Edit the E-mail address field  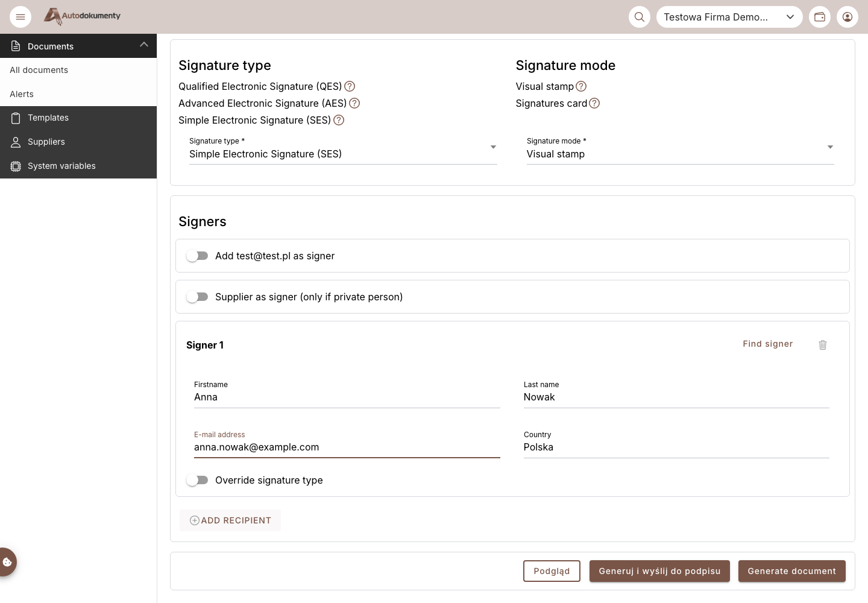[347, 444]
